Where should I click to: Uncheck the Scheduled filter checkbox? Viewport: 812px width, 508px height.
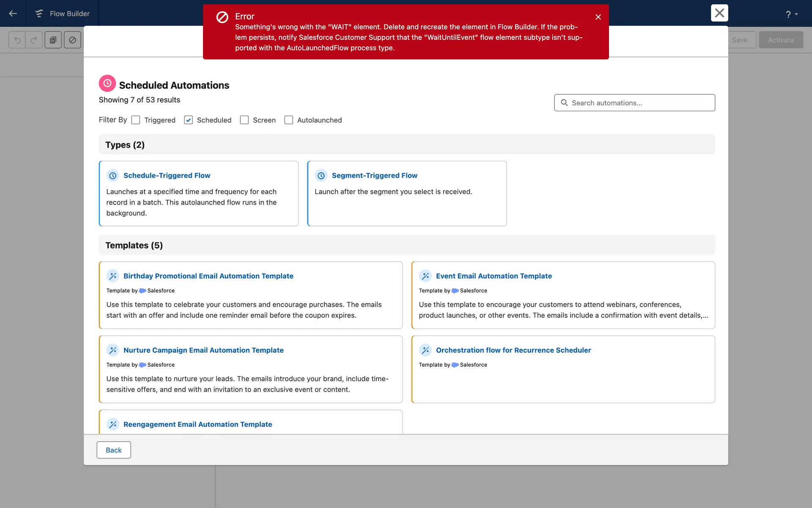click(189, 120)
